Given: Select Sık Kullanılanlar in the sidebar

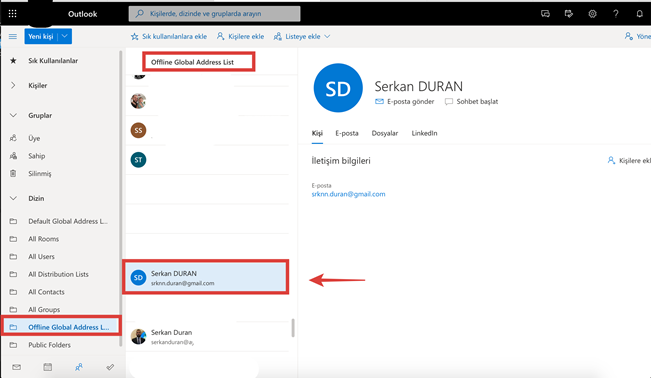Looking at the screenshot, I should [53, 61].
